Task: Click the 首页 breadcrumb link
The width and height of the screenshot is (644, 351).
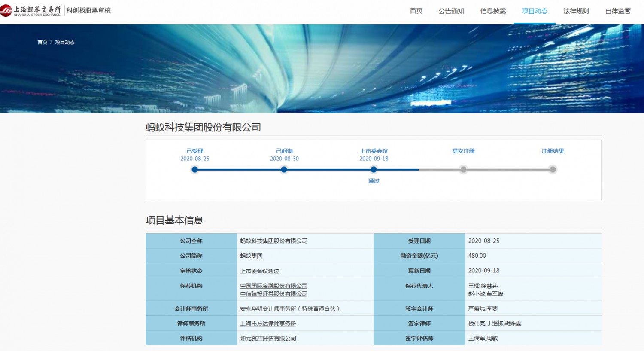Action: (42, 42)
